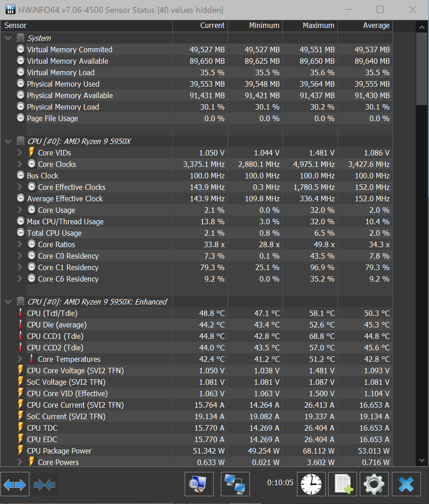Select the CPU Core VID (Effective) label
Viewport: 429px width, 504px height.
point(67,393)
